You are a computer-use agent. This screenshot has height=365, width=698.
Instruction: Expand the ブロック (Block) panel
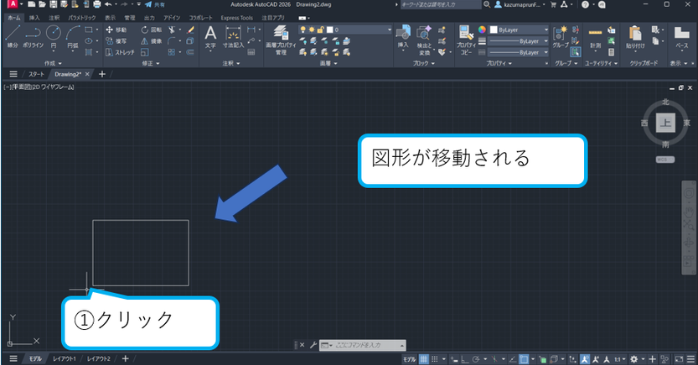pos(423,63)
